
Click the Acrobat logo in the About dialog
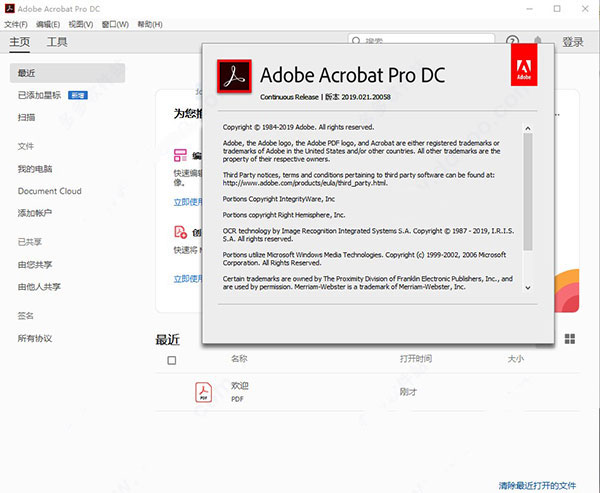click(234, 76)
